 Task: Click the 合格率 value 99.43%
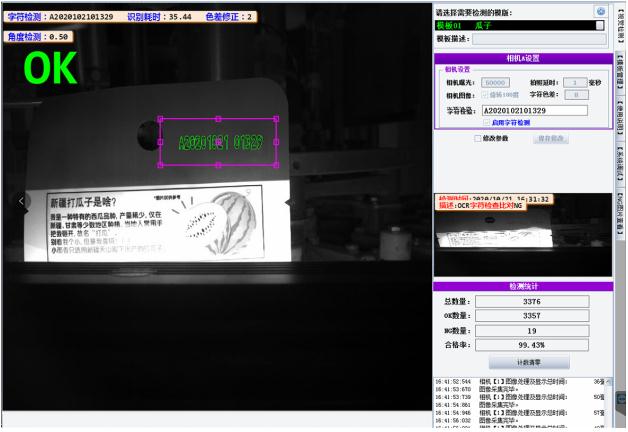point(532,345)
